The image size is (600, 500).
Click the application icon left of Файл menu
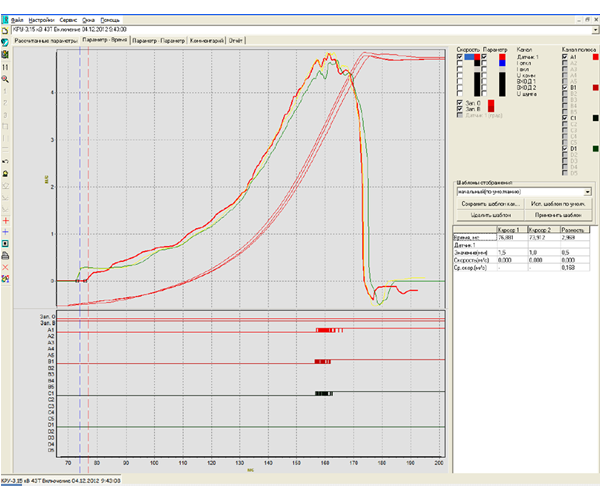click(x=5, y=20)
